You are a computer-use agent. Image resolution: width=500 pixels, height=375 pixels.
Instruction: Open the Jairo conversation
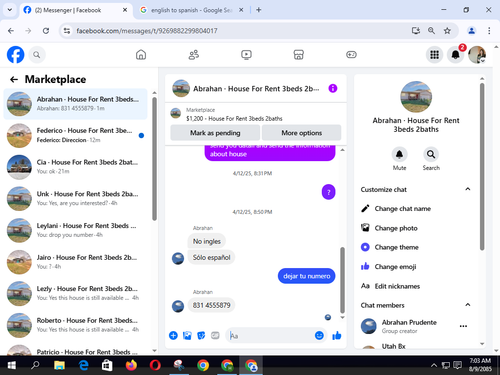[x=75, y=262]
